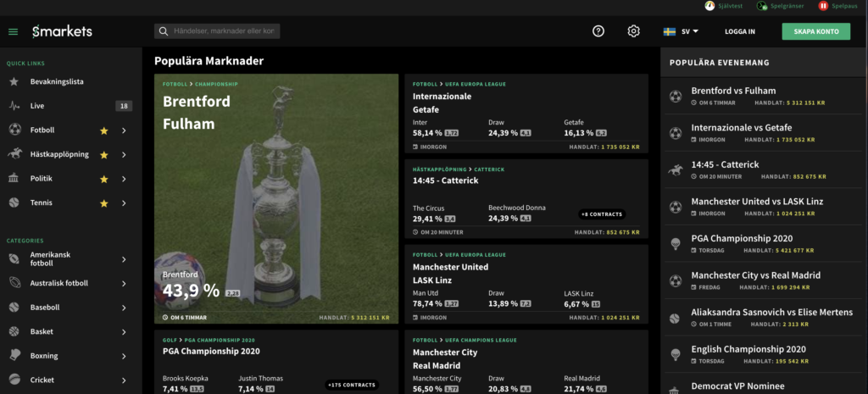The image size is (868, 394).
Task: Expand the Cricket chevron
Action: (124, 380)
